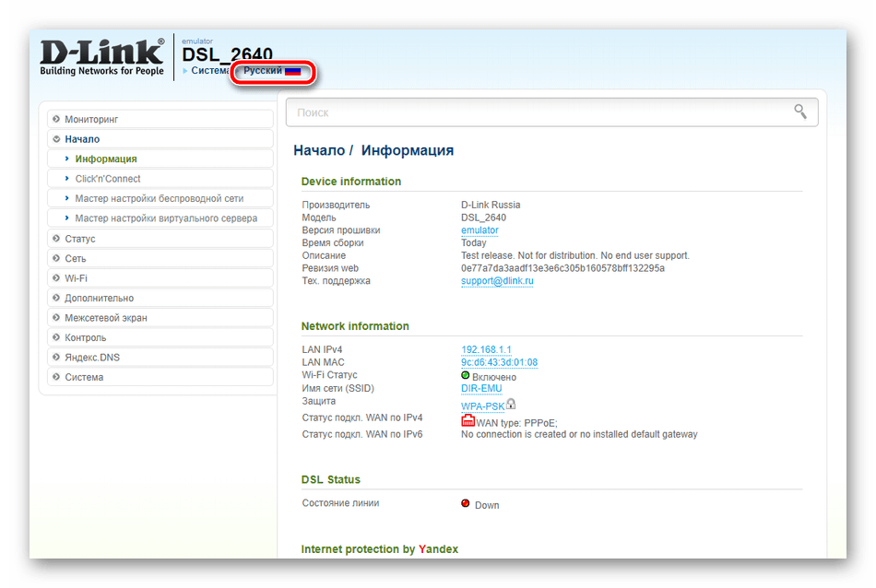Click the 'No connection is created' message
Screen dimensions: 876x588
point(579,434)
